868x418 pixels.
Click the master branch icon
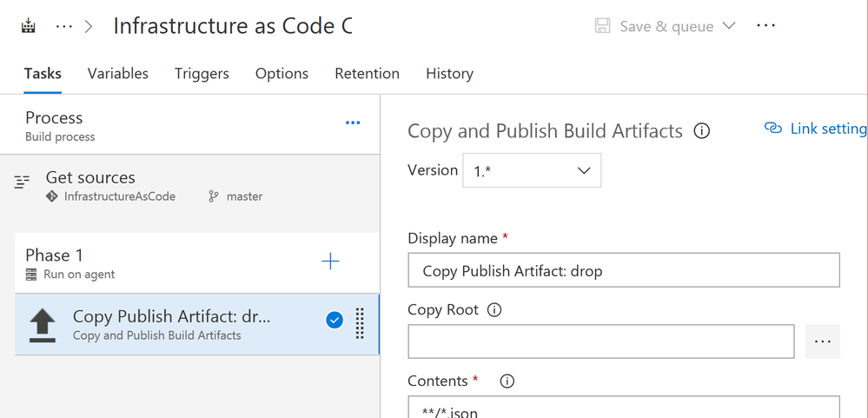tap(214, 196)
